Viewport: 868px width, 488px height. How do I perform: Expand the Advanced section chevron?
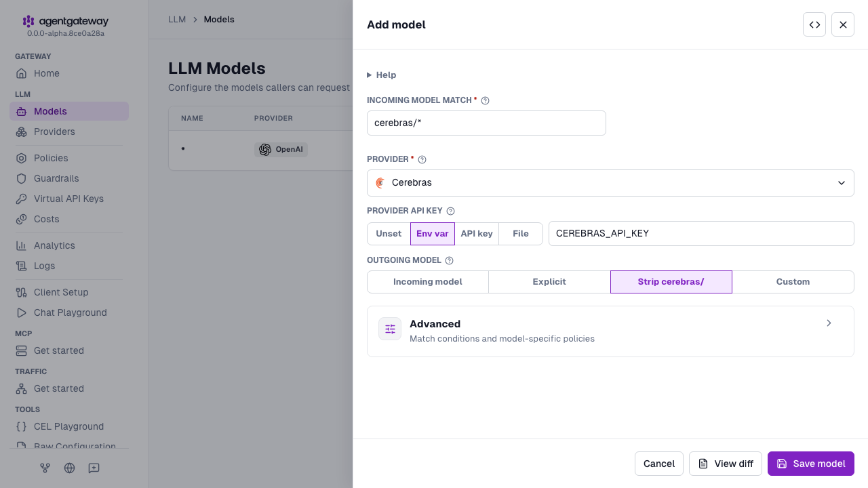[829, 323]
